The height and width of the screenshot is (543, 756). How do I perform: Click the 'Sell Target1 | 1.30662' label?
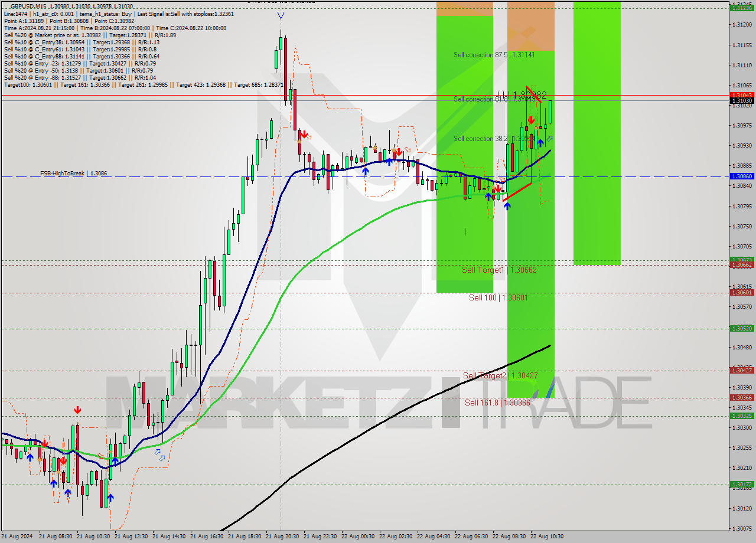coord(499,270)
